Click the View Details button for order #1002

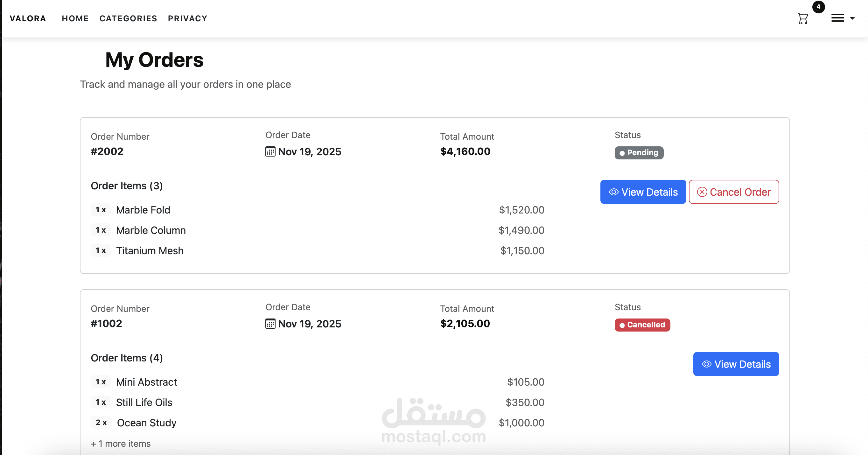(x=736, y=364)
